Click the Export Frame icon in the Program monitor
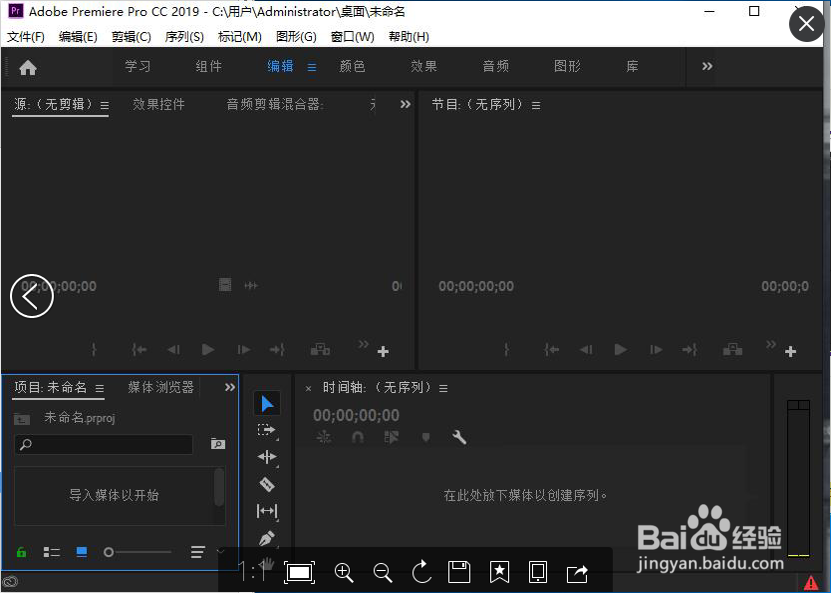 click(733, 350)
